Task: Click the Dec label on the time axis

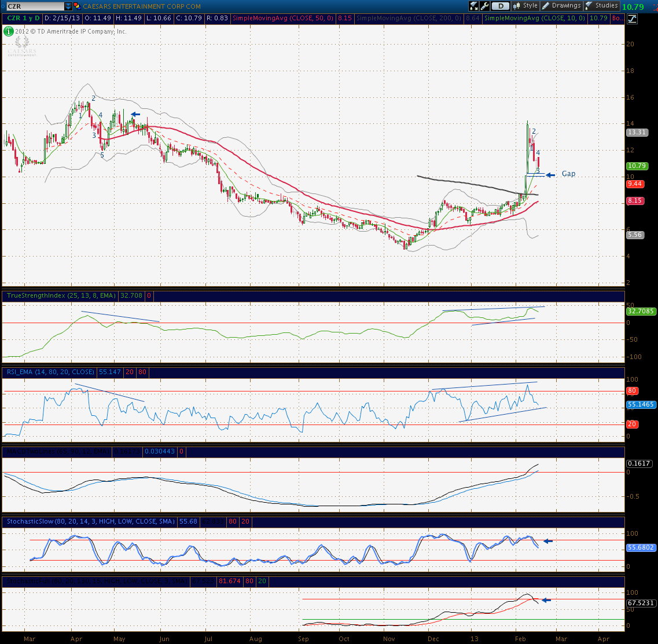Action: click(433, 639)
